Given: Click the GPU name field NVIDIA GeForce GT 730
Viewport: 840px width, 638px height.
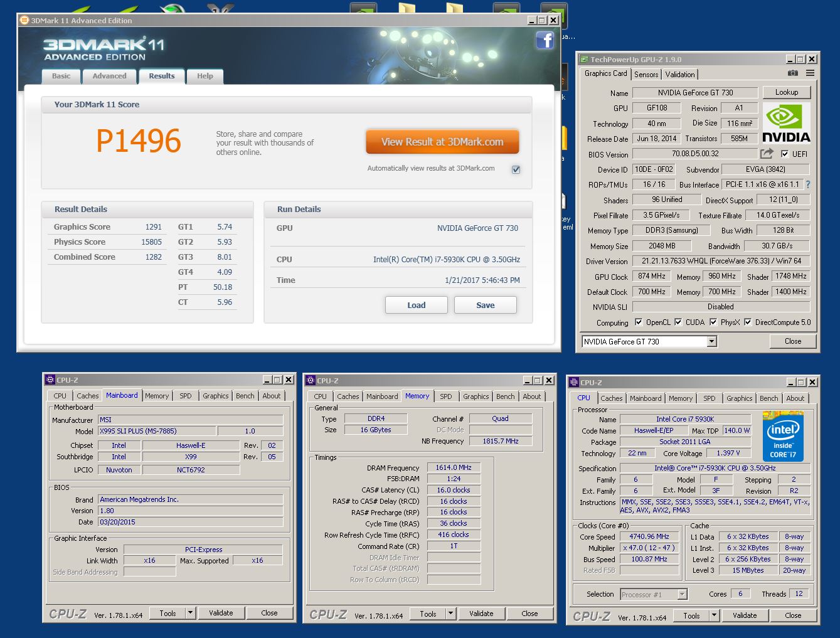Looking at the screenshot, I should pyautogui.click(x=695, y=92).
